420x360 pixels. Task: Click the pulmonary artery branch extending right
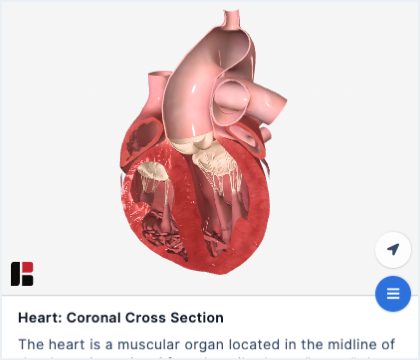click(x=268, y=100)
